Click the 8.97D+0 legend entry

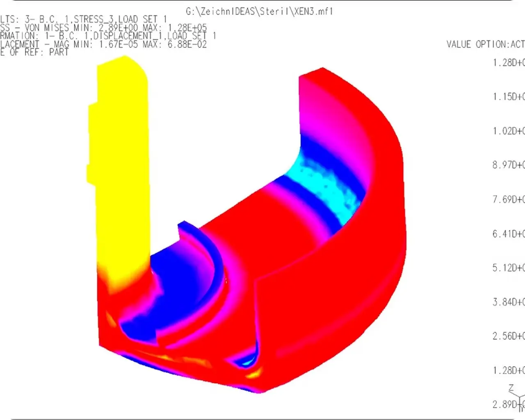point(508,165)
